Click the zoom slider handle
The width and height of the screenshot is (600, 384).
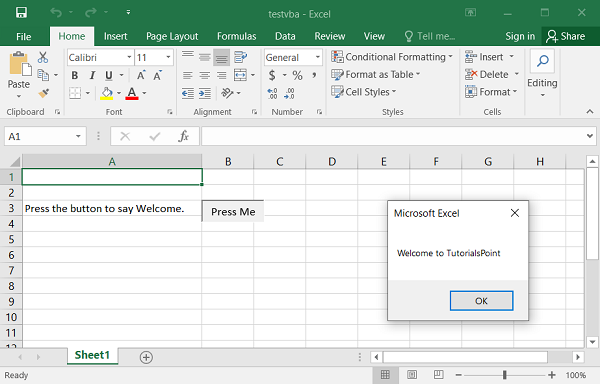point(505,375)
